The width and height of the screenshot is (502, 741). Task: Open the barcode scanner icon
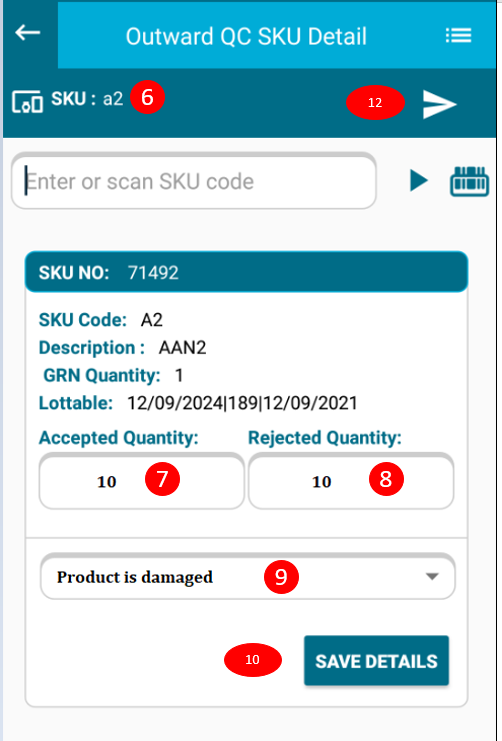(469, 181)
